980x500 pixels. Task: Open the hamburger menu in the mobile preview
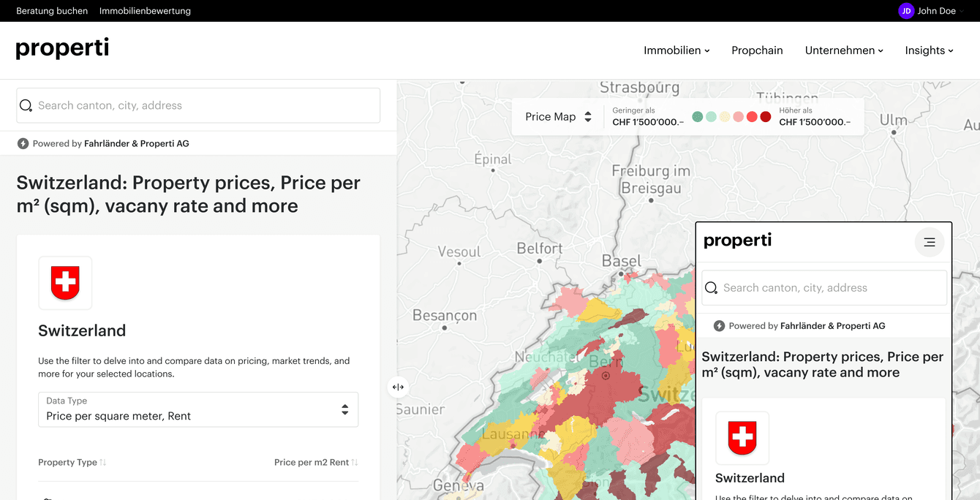click(x=930, y=242)
